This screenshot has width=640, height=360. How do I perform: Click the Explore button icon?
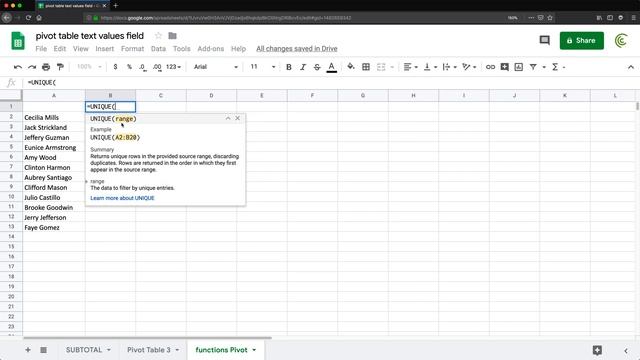(x=597, y=350)
